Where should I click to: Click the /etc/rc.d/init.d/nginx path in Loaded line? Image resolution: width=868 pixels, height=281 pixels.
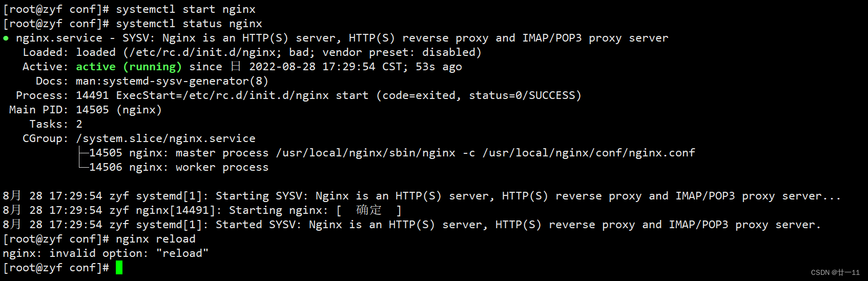tap(202, 52)
